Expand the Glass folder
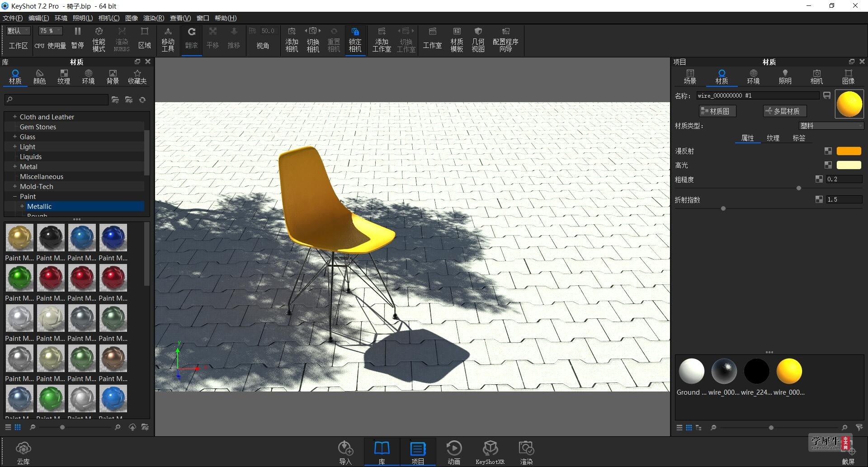 pos(14,137)
